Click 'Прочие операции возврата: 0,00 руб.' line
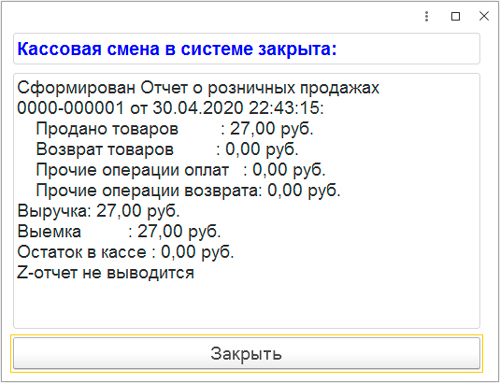Screen dimensions: 500x383 [188, 191]
